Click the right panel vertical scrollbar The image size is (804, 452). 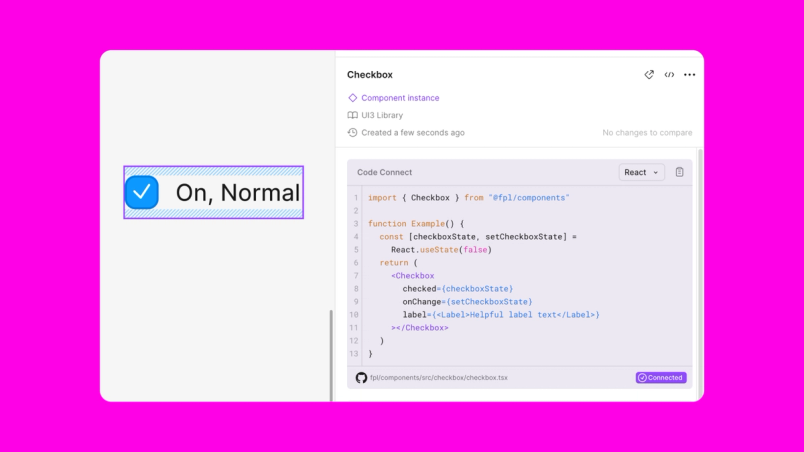pos(700,274)
